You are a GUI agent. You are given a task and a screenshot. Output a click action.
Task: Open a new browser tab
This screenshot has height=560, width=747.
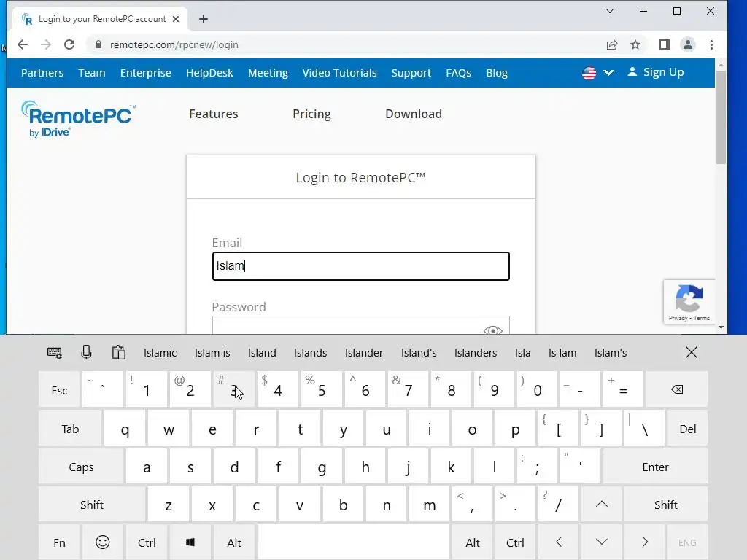tap(204, 19)
